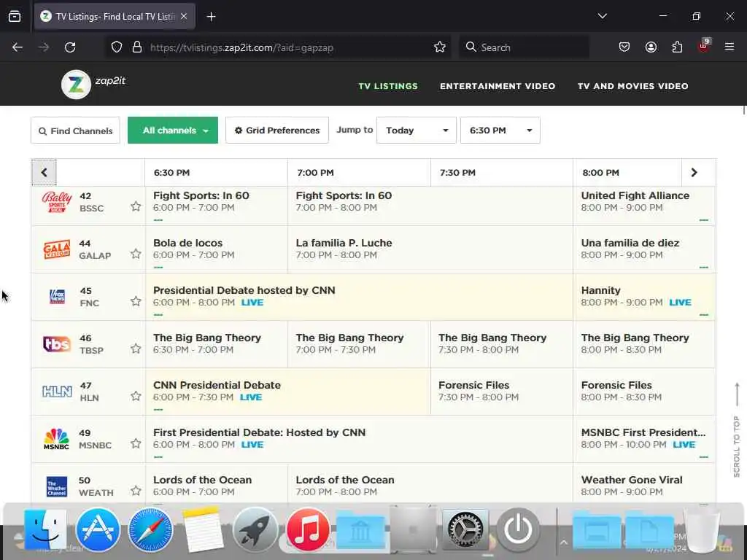
Task: Open extensions puzzle icon
Action: (677, 47)
